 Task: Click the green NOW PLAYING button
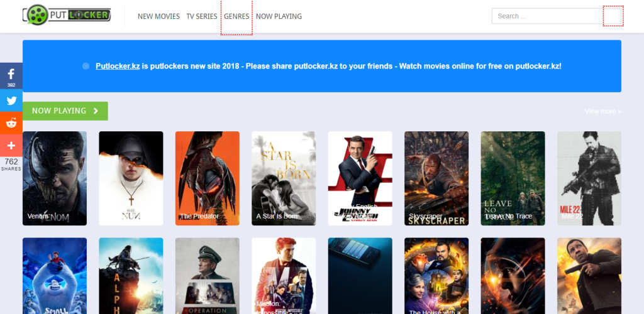tap(65, 111)
